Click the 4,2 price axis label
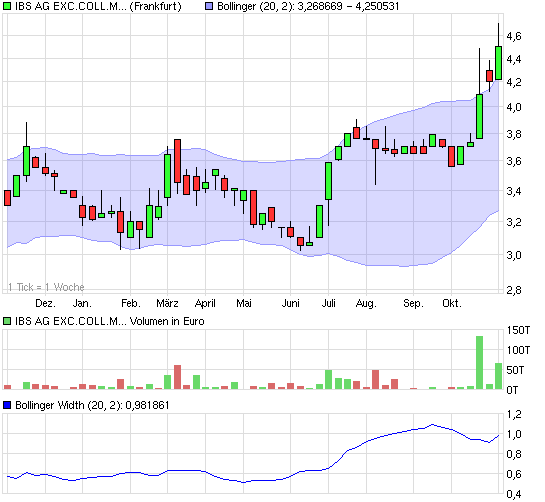The image size is (545, 502). (514, 82)
